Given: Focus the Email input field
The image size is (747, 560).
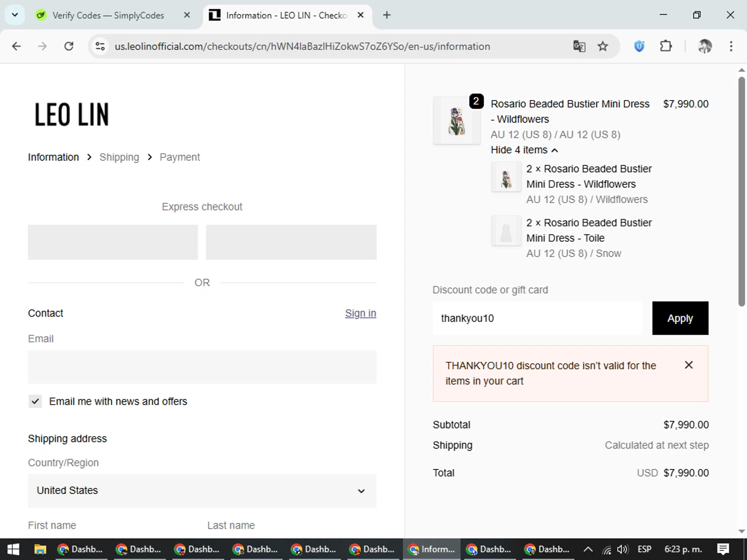Looking at the screenshot, I should coord(202,367).
